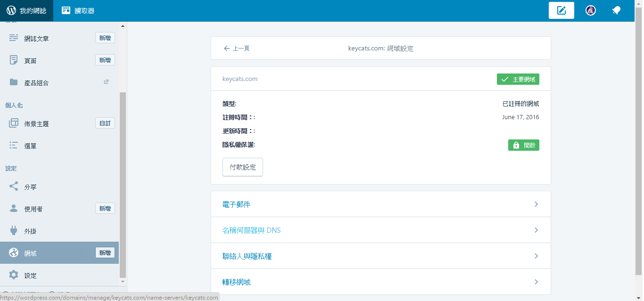Expand 電子郵件 row chevron
This screenshot has width=644, height=301.
point(536,204)
